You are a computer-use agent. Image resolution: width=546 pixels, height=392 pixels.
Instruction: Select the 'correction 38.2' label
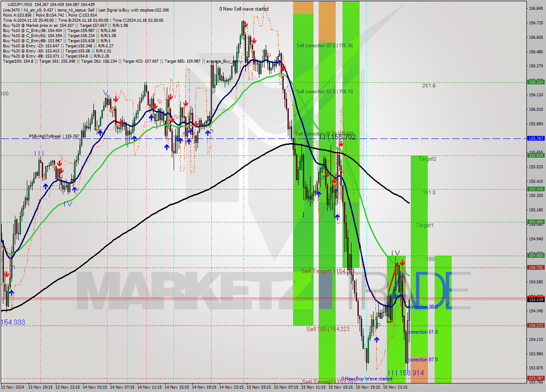click(x=423, y=307)
